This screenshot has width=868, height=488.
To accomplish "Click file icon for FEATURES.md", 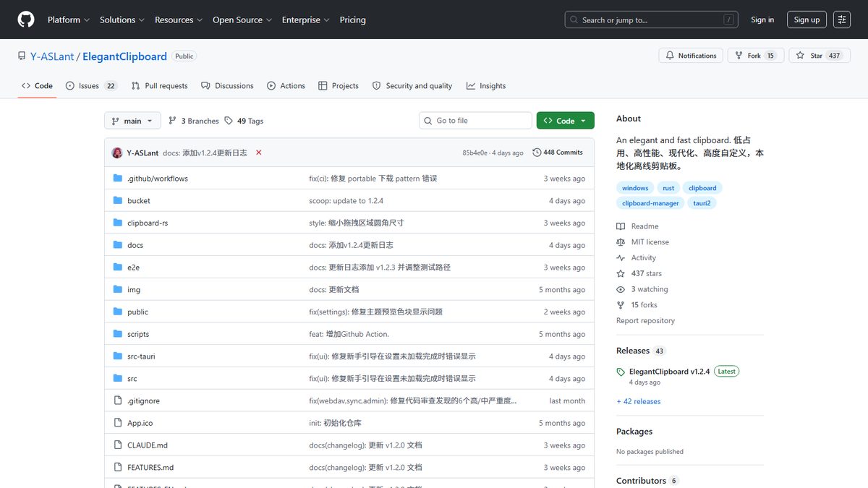I will 118,467.
